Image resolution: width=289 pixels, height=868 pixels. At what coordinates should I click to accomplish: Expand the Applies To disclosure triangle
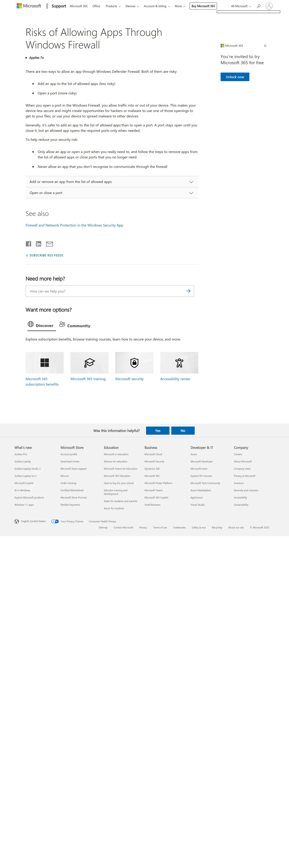(27, 58)
